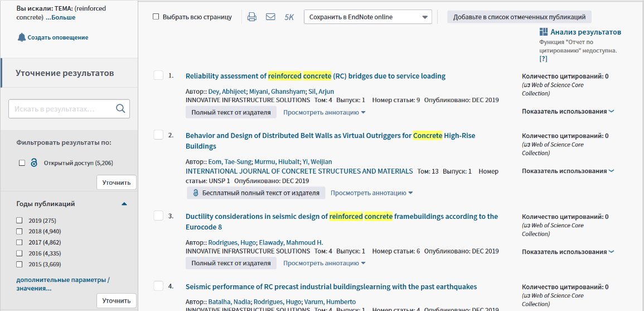This screenshot has height=311, width=644.
Task: Open article Seismic performance of RC precast industrial
Action: pyautogui.click(x=331, y=286)
